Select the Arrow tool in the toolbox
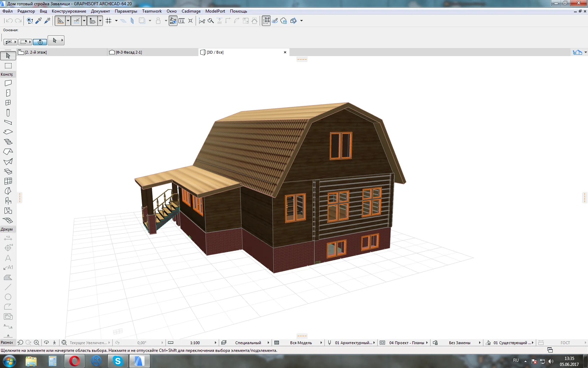 point(8,56)
